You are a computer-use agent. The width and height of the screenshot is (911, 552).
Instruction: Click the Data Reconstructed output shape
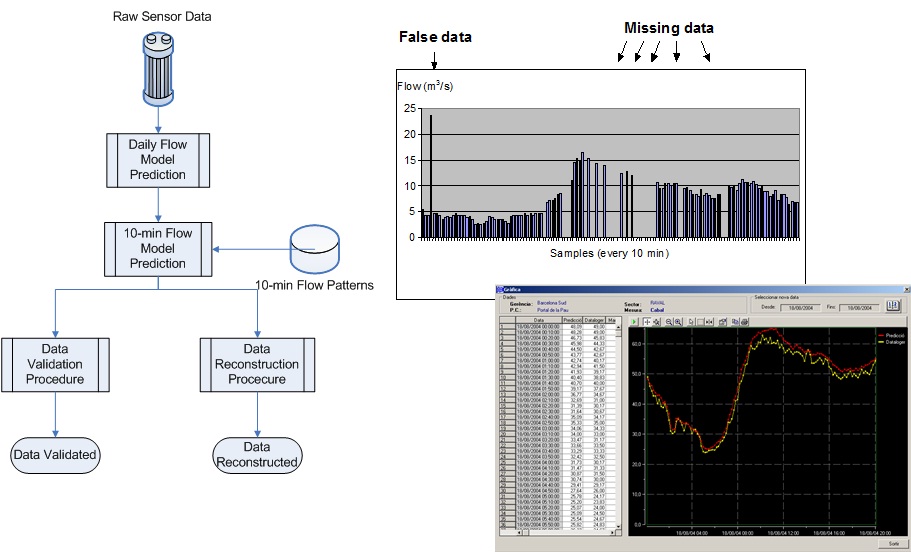[256, 454]
